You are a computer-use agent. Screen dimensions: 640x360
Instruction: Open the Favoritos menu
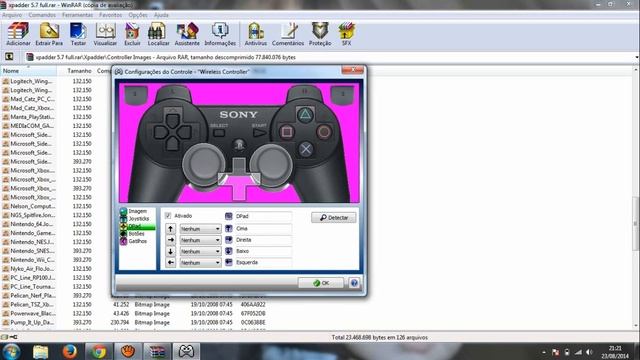point(110,15)
